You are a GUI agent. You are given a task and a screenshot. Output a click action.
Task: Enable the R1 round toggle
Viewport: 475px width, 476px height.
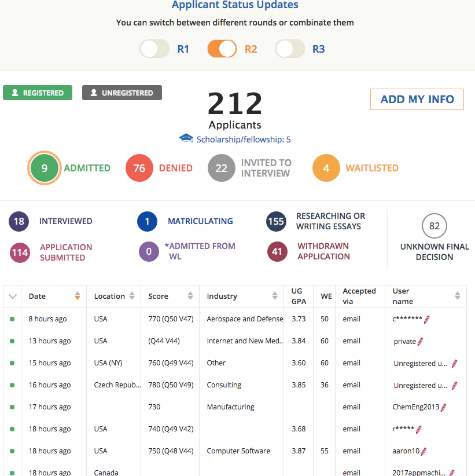(x=155, y=49)
